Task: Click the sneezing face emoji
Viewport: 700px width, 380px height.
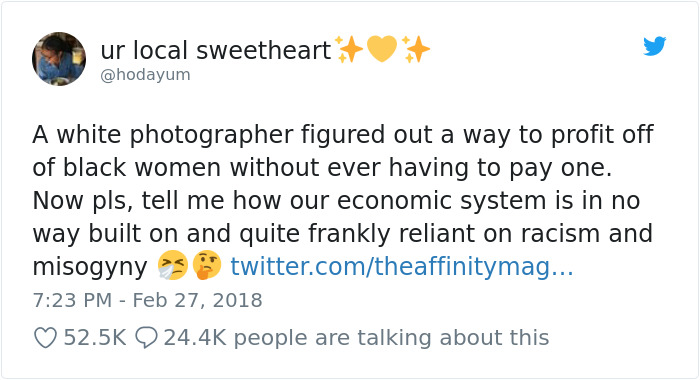Action: click(x=173, y=265)
